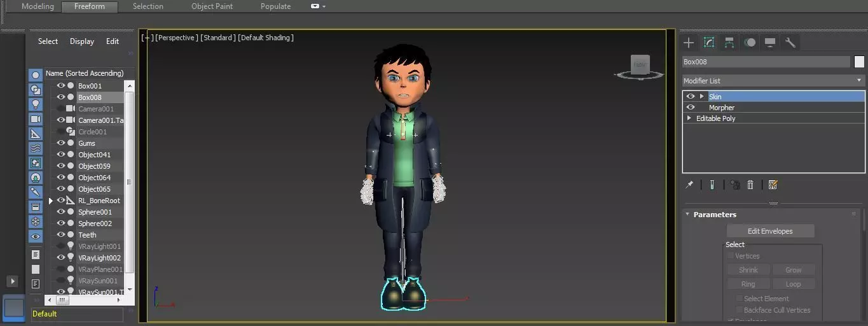Open the Modify command panel tab

point(709,43)
